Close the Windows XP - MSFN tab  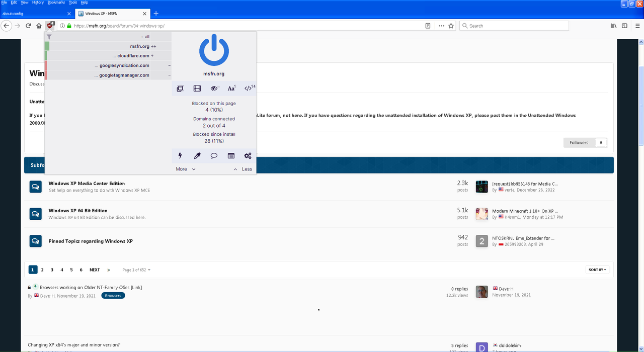(x=144, y=14)
